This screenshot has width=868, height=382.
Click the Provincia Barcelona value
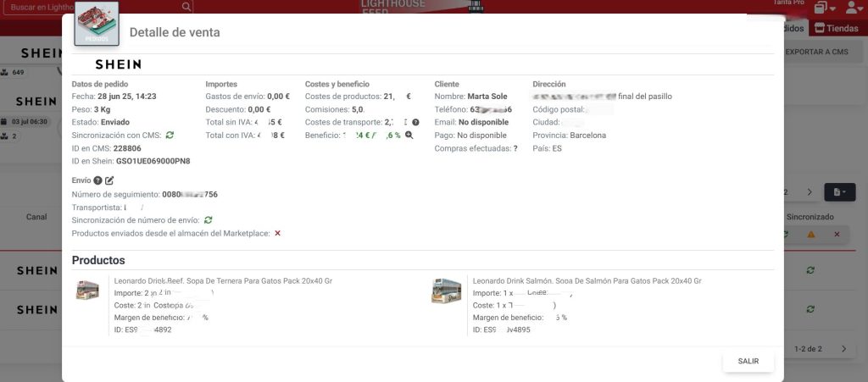pyautogui.click(x=588, y=136)
